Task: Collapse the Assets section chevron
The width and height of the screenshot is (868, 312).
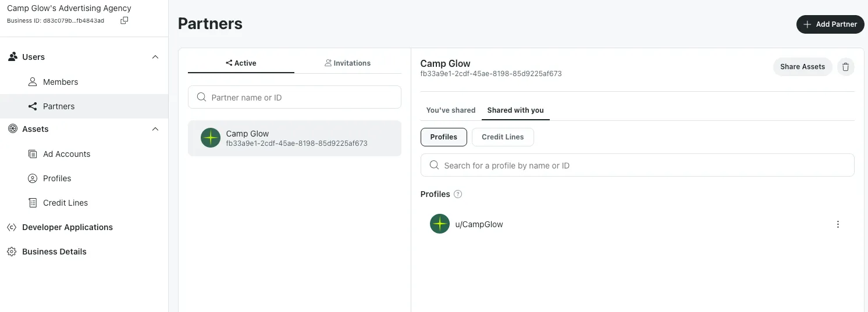Action: pos(155,129)
